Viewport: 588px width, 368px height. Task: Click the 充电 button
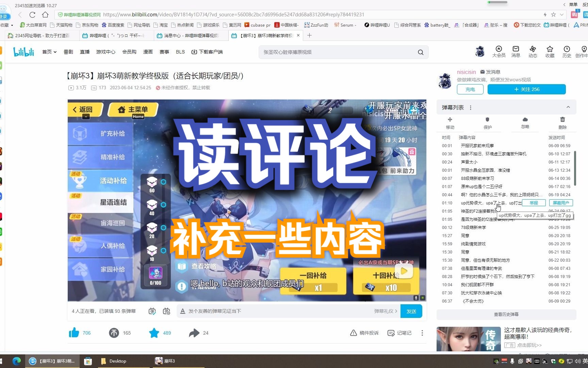click(470, 89)
